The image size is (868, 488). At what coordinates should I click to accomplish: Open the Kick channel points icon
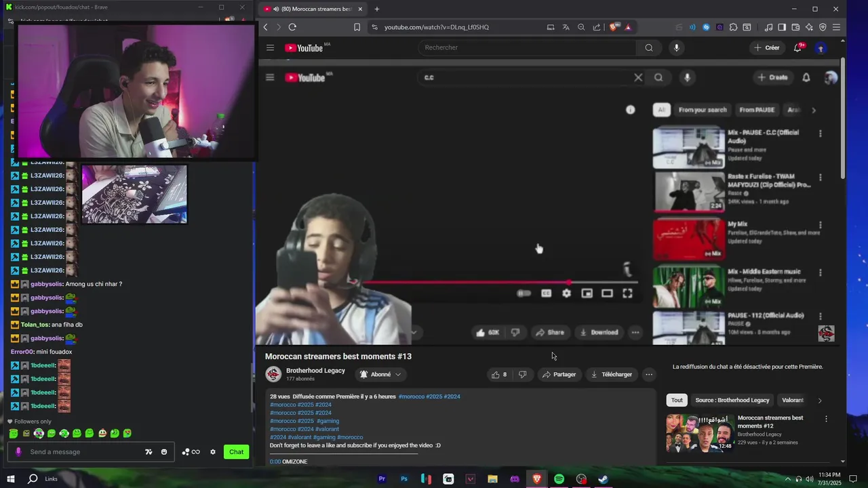191,452
